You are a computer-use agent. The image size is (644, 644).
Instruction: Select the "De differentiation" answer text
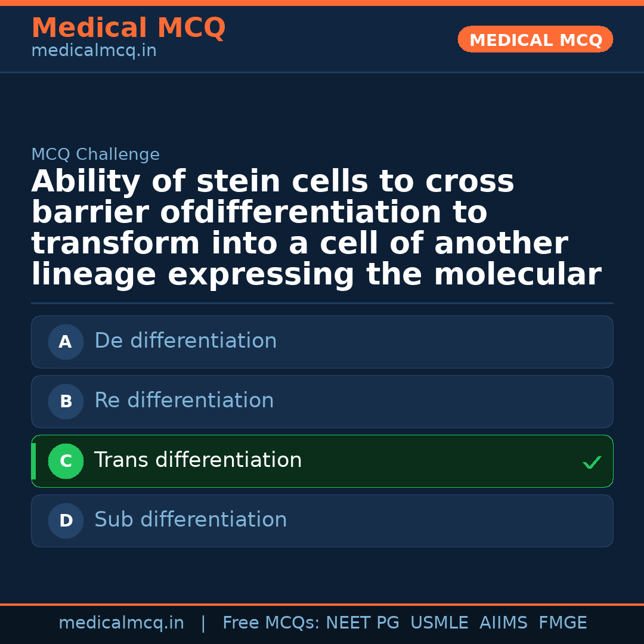pos(185,341)
